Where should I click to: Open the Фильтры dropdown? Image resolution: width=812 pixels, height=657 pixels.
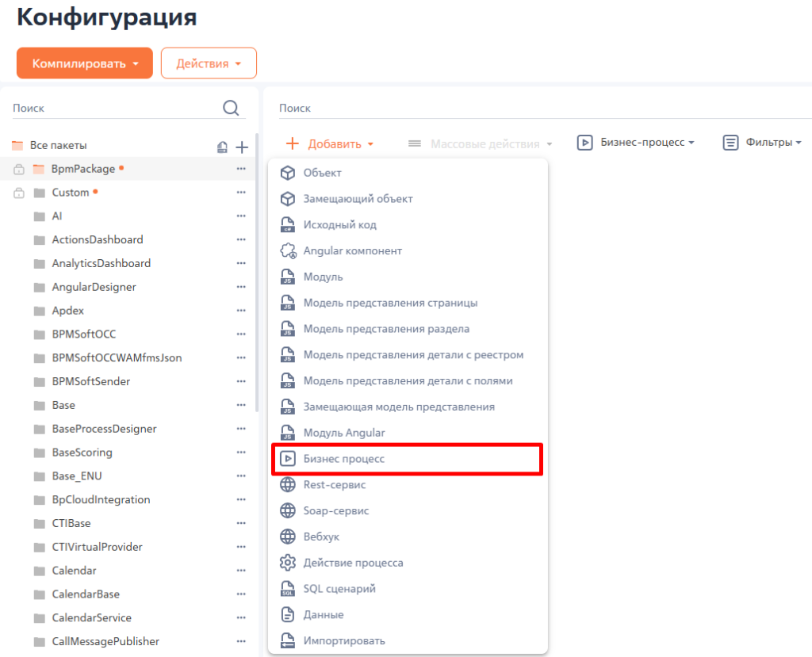pyautogui.click(x=762, y=143)
